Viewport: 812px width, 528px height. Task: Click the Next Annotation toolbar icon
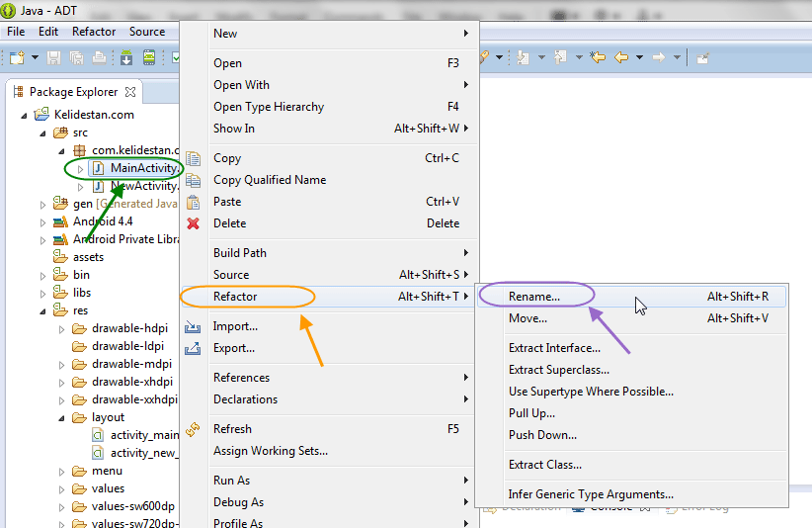[x=523, y=57]
